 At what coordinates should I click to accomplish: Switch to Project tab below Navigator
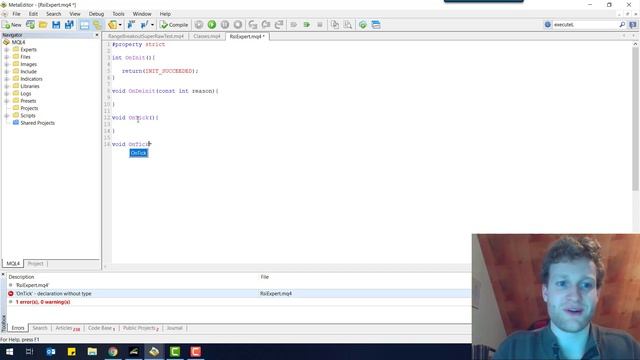pos(36,264)
